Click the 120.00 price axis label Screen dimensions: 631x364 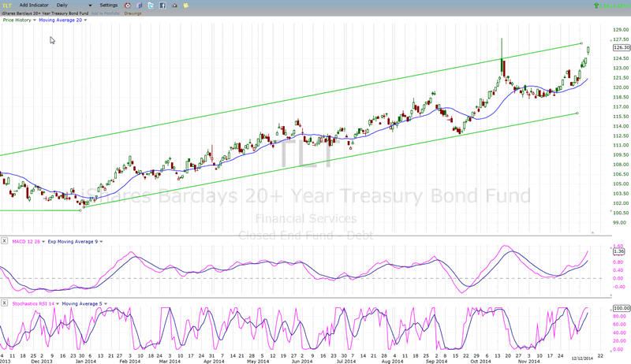tap(621, 87)
